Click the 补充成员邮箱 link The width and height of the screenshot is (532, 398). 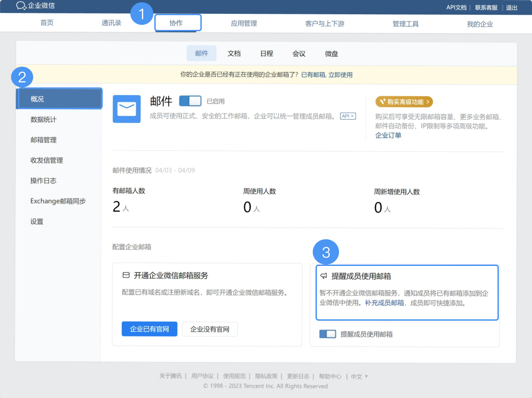pos(385,303)
